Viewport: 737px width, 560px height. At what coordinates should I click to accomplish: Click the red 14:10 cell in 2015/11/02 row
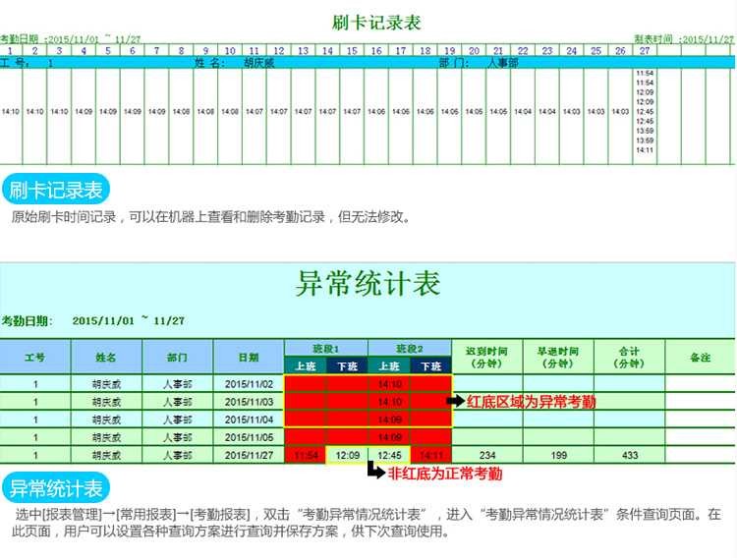pyautogui.click(x=389, y=384)
